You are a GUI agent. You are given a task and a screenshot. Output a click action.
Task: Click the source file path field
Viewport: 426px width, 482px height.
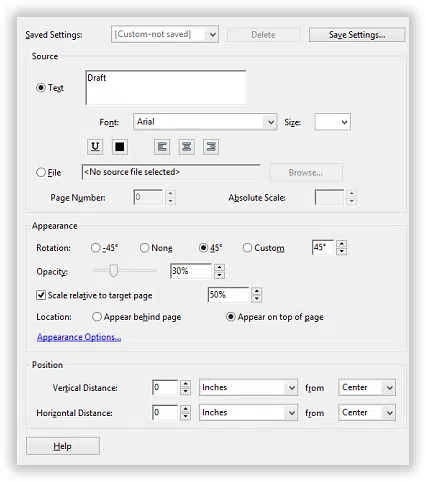[x=171, y=172]
